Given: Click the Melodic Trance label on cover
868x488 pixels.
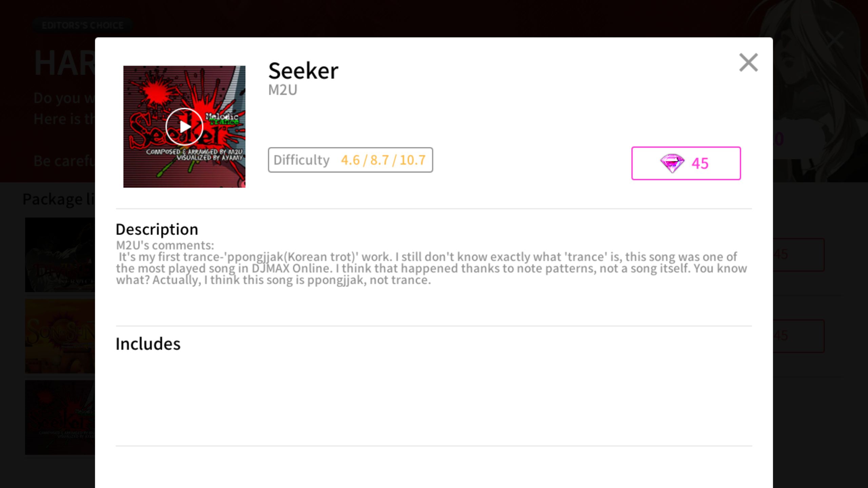Looking at the screenshot, I should click(222, 119).
